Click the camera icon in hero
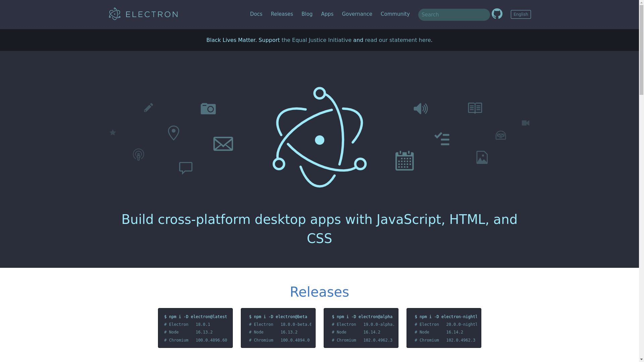644x362 pixels. [208, 109]
